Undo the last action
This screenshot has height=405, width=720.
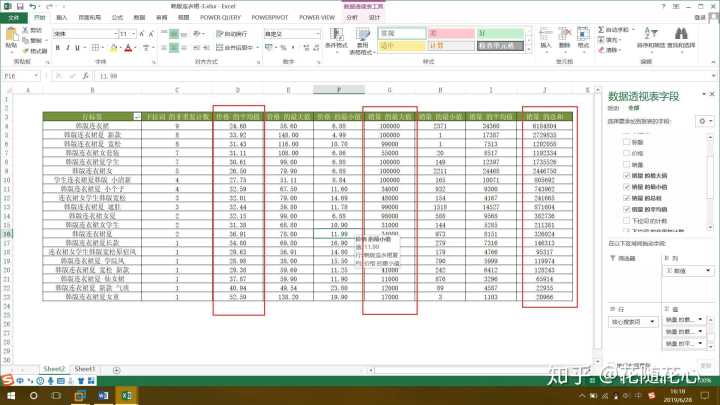point(32,6)
